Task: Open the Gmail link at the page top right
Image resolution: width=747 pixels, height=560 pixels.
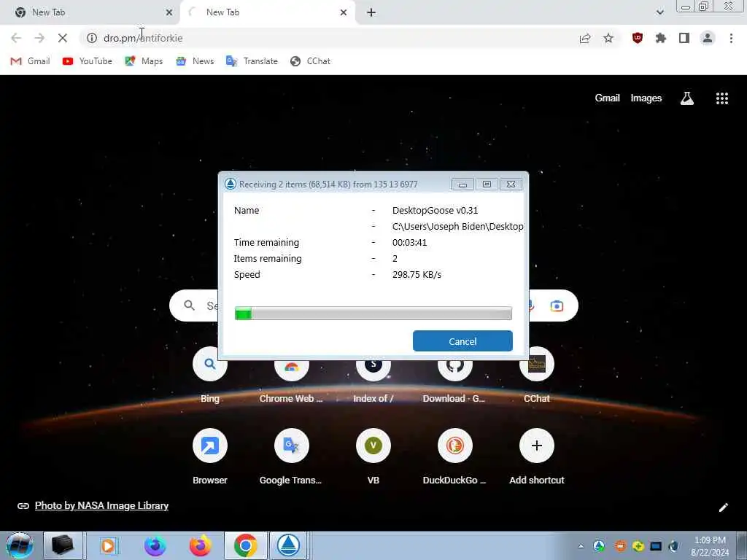Action: 607,98
